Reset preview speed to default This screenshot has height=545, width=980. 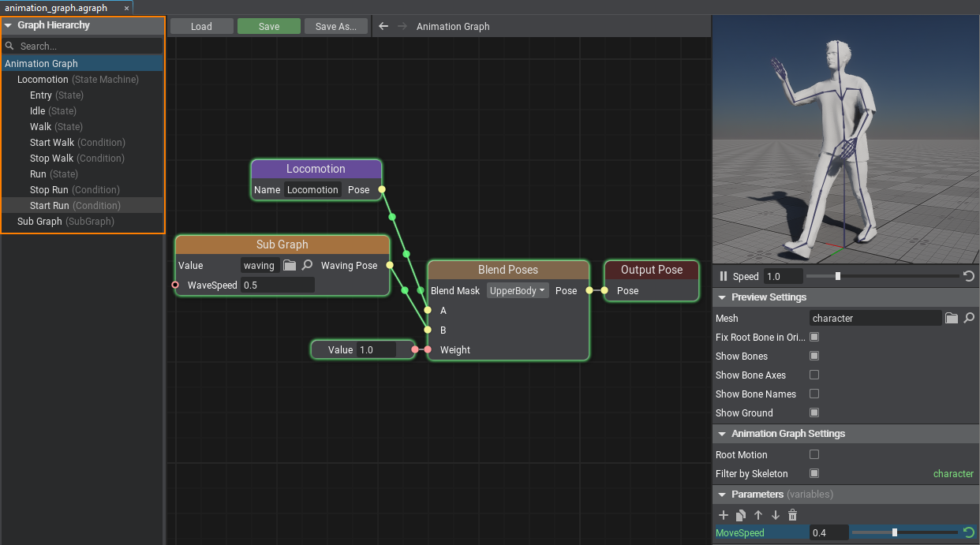pyautogui.click(x=969, y=276)
